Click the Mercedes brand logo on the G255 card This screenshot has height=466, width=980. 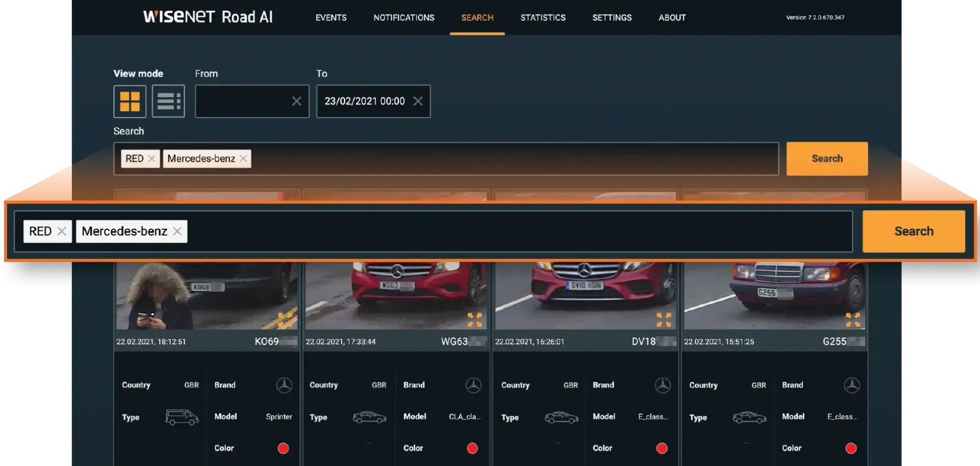(852, 385)
